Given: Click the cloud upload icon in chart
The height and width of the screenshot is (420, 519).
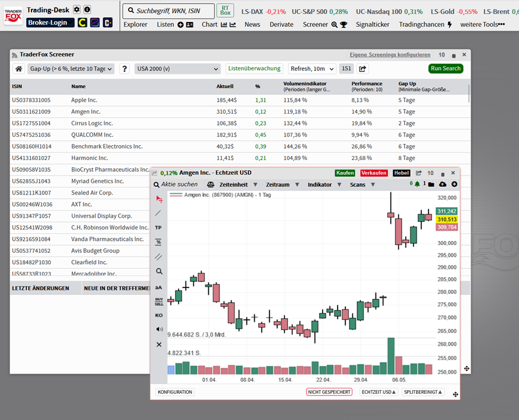Looking at the screenshot, I should click(x=443, y=184).
